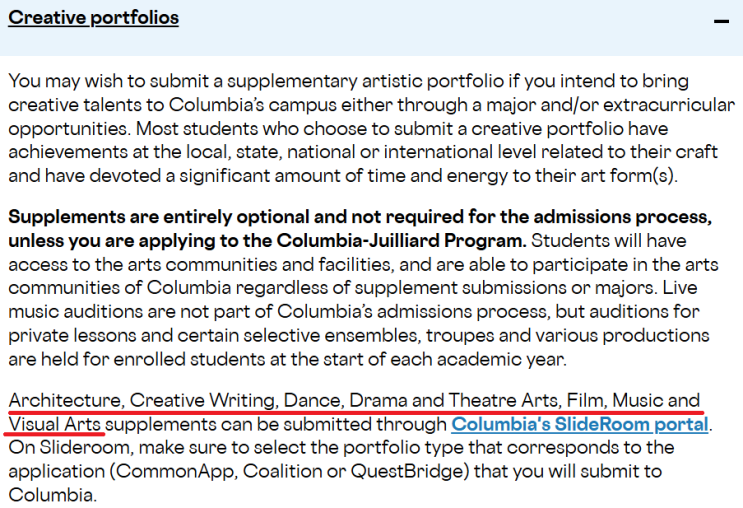The width and height of the screenshot is (743, 508).
Task: Click the underlined word "Dance"
Action: tap(313, 401)
